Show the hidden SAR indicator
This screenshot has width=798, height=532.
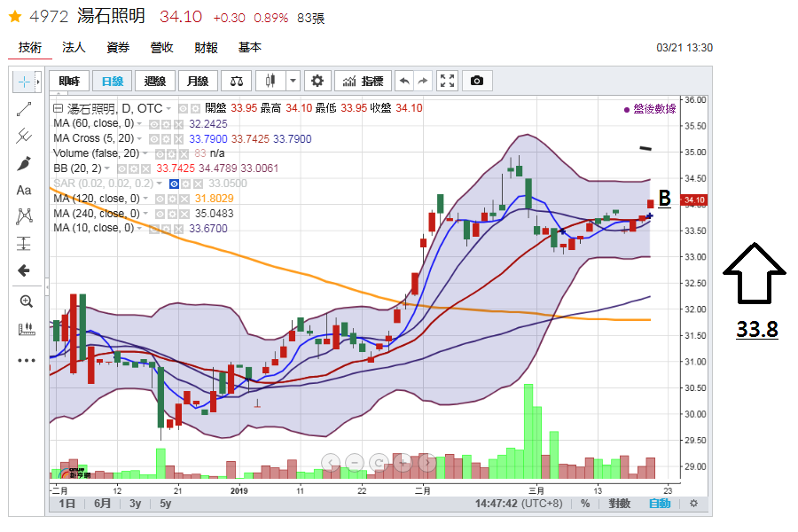coord(174,184)
